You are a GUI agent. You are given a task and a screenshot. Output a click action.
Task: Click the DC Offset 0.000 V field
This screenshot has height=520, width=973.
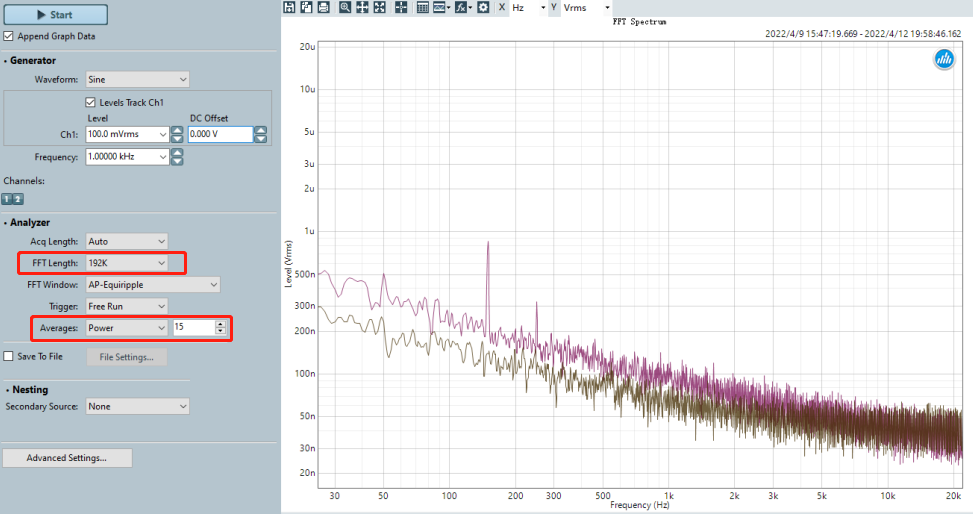point(220,134)
